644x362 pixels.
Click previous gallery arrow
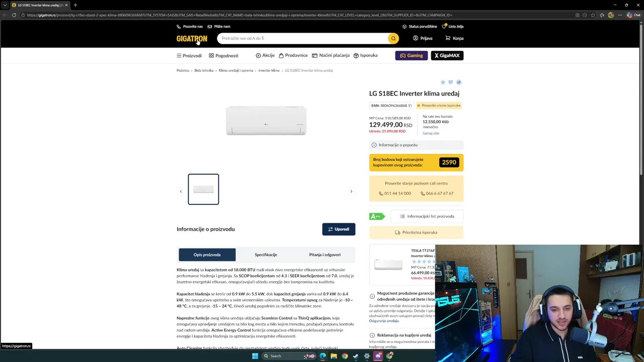(x=181, y=191)
